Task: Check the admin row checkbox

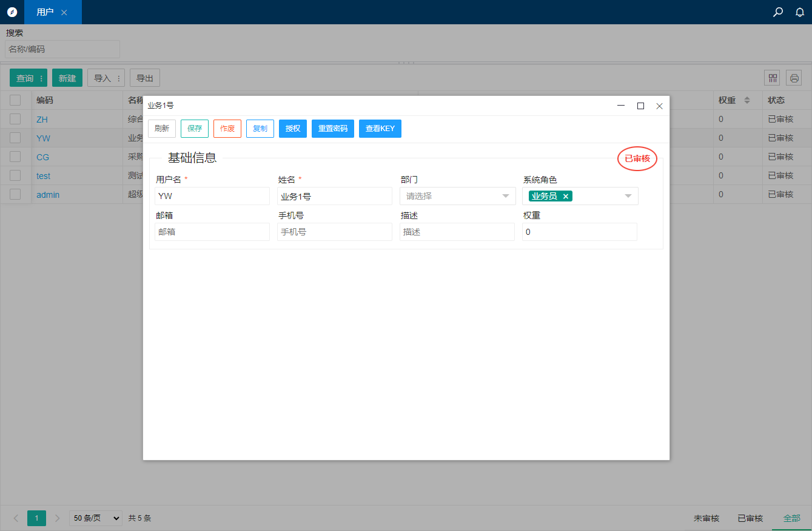Action: (x=15, y=194)
